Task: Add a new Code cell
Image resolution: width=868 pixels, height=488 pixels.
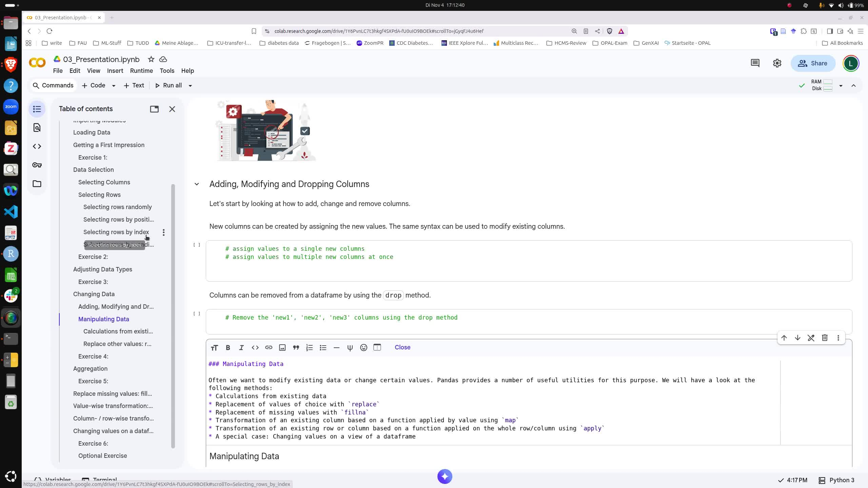Action: tap(94, 85)
